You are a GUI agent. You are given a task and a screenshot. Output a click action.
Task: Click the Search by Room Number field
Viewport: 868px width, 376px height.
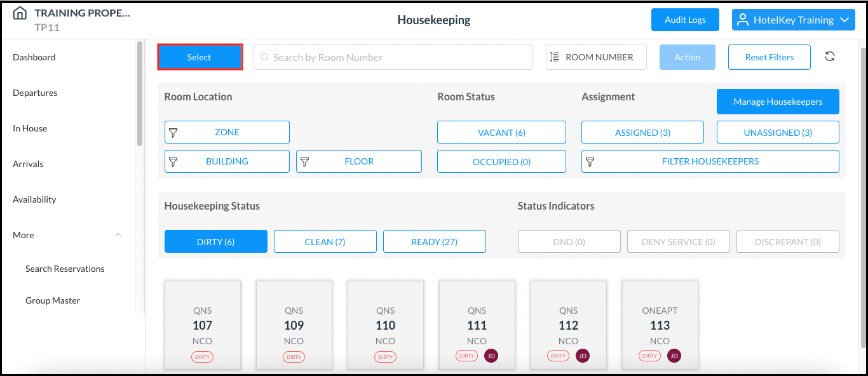[x=393, y=57]
